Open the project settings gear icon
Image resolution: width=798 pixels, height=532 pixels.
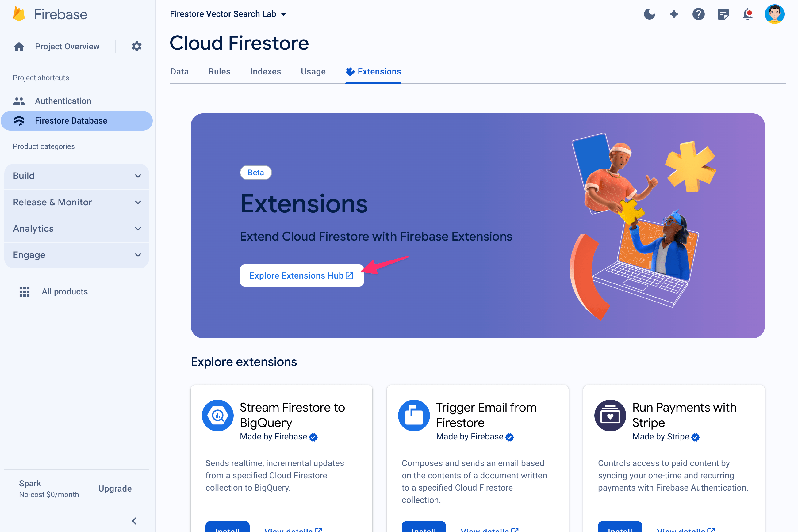click(x=137, y=46)
